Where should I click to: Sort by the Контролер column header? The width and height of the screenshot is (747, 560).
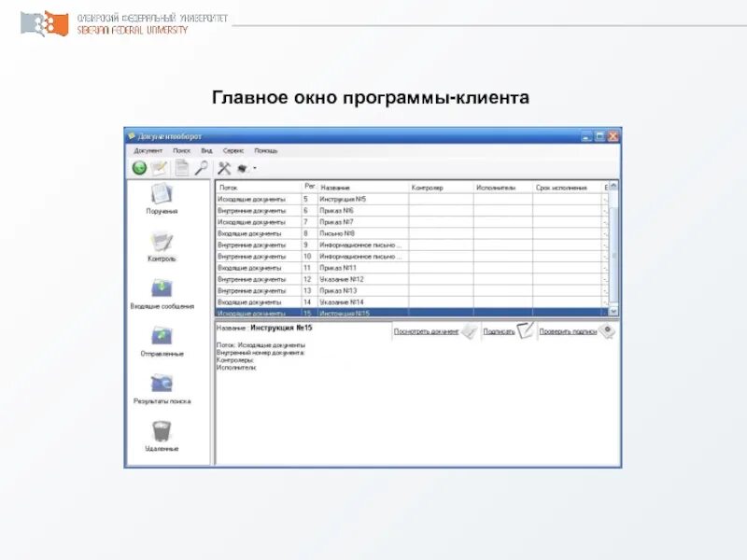pyautogui.click(x=441, y=188)
